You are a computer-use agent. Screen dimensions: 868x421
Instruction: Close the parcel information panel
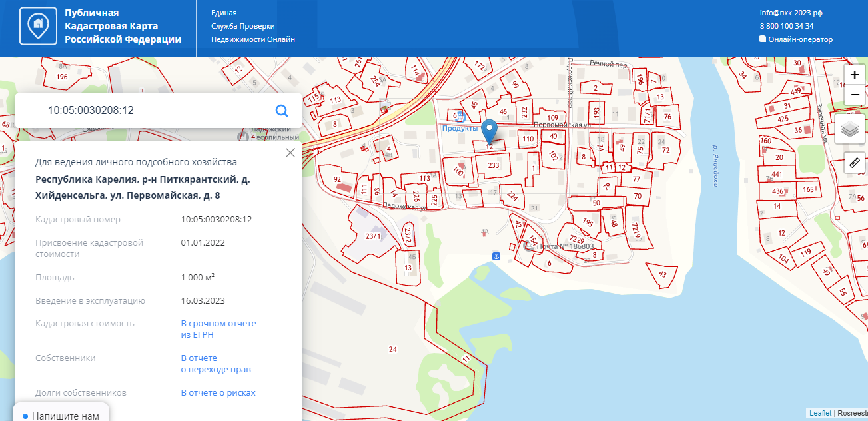(x=290, y=153)
